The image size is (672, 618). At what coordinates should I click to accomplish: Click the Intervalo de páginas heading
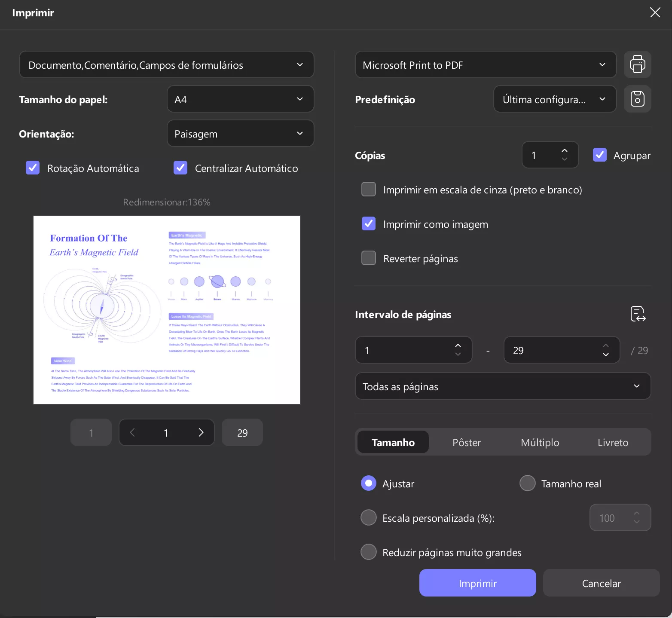pyautogui.click(x=403, y=314)
